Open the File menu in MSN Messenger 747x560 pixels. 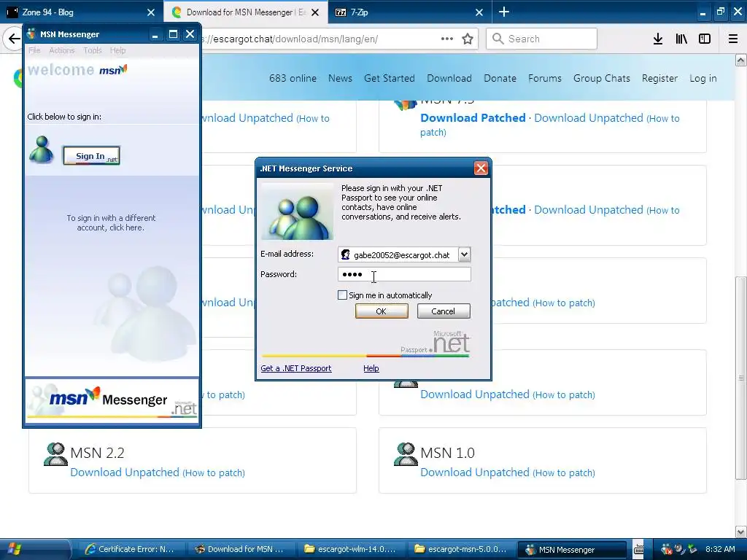(34, 50)
